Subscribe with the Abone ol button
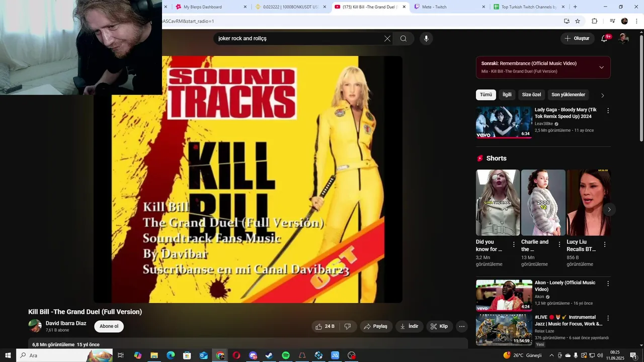Viewport: 644px width, 362px height. pyautogui.click(x=109, y=326)
